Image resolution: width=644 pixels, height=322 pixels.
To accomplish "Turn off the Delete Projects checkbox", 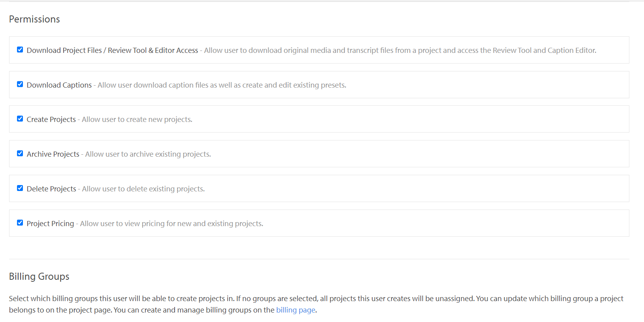I will pos(20,188).
